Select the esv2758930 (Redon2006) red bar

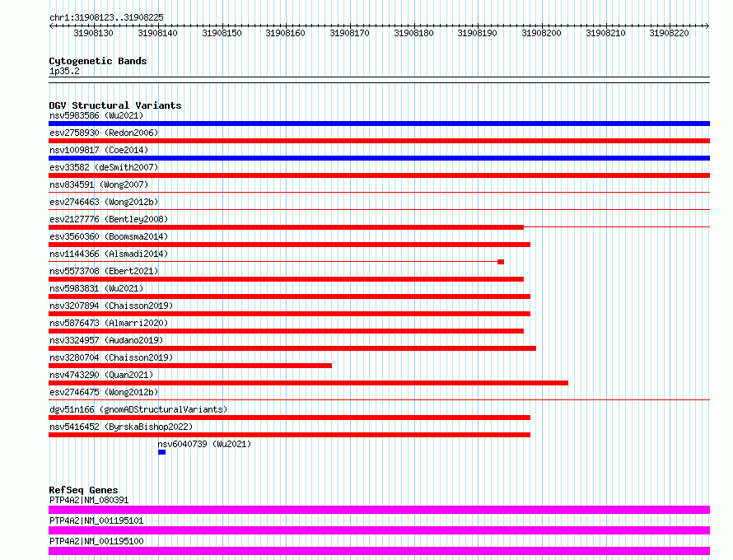pos(379,141)
